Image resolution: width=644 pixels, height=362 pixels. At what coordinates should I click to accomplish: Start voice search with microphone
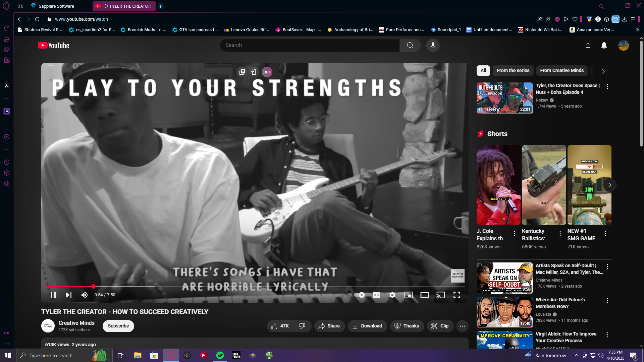coord(433,45)
